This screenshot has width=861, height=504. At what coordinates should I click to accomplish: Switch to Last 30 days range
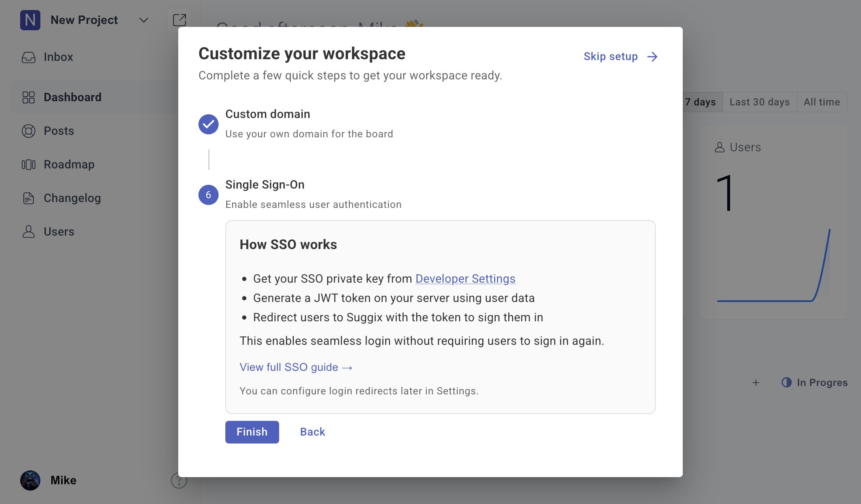click(x=760, y=102)
